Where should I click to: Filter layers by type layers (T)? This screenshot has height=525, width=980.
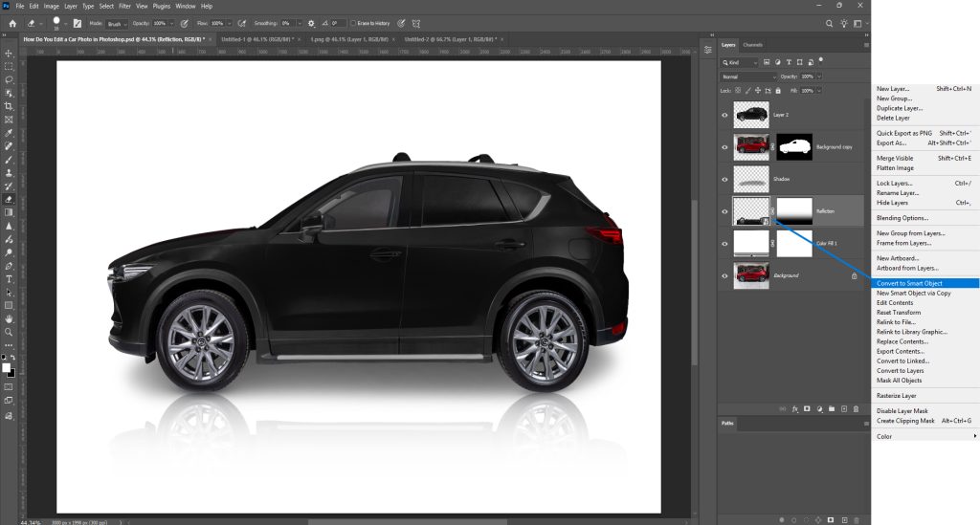click(x=789, y=62)
